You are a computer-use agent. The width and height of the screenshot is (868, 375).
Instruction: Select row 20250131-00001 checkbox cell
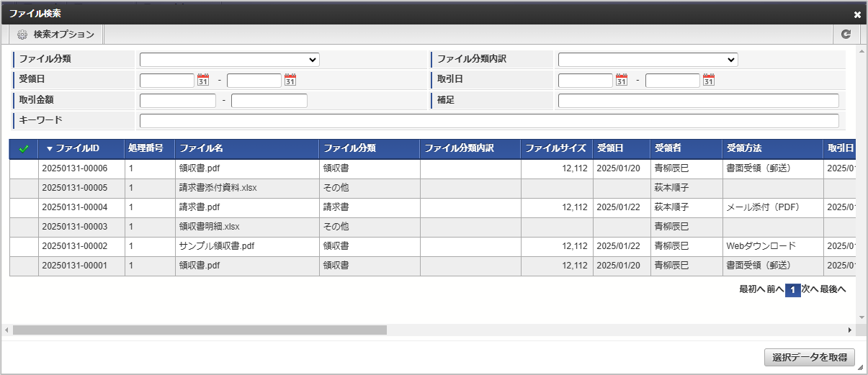[24, 266]
